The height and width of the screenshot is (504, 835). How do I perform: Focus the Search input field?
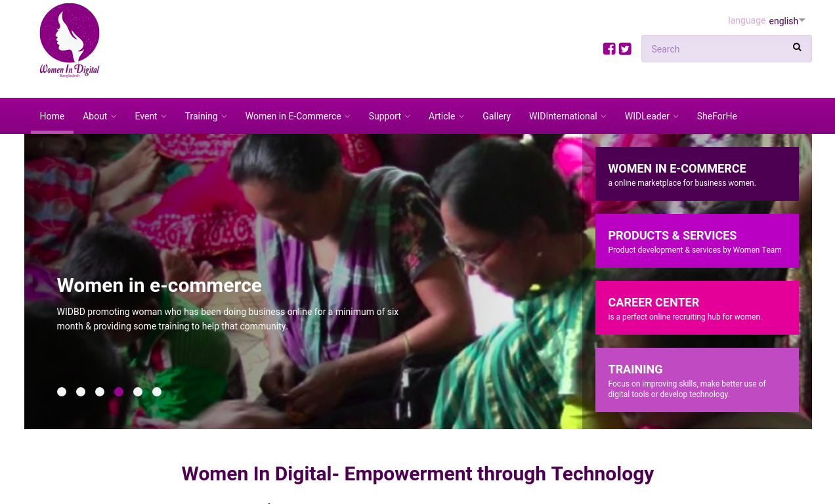coord(716,49)
